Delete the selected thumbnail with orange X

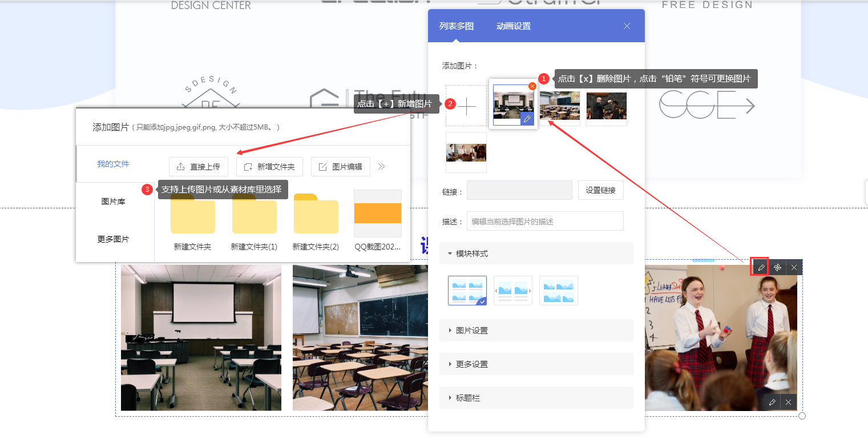[x=532, y=86]
